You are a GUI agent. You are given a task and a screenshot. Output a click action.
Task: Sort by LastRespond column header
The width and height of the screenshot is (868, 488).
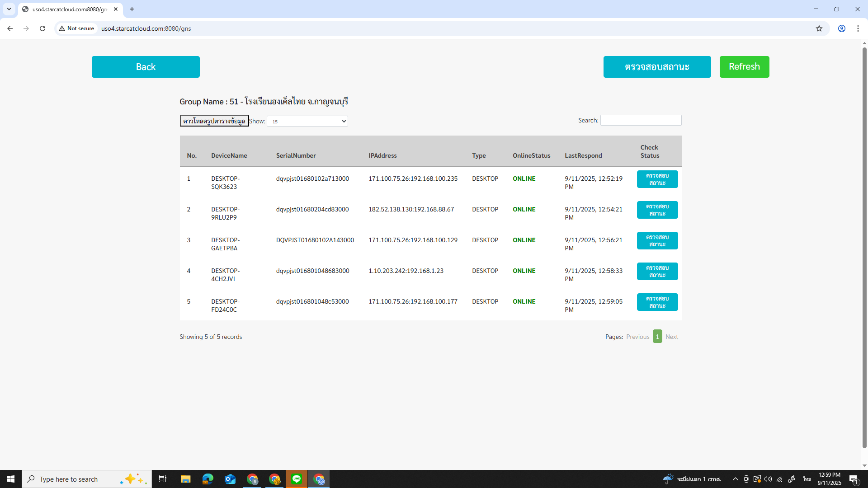coord(583,155)
